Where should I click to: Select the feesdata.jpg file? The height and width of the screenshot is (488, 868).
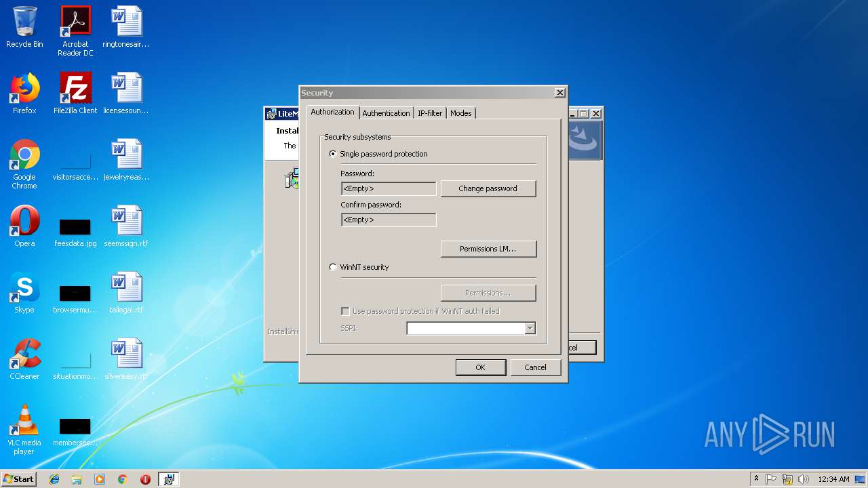pyautogui.click(x=75, y=232)
